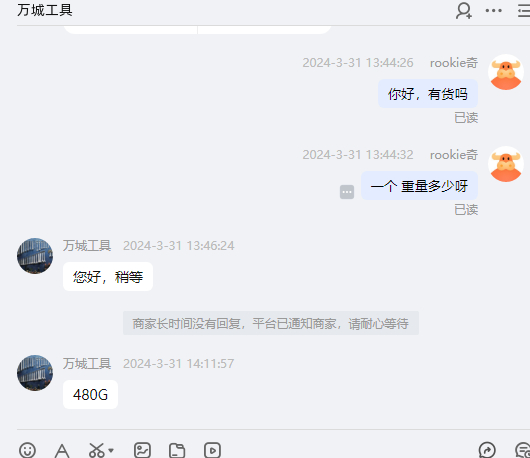Select the 你好，有货吗 message bubble
Screen dimensions: 530x458
(x=428, y=94)
